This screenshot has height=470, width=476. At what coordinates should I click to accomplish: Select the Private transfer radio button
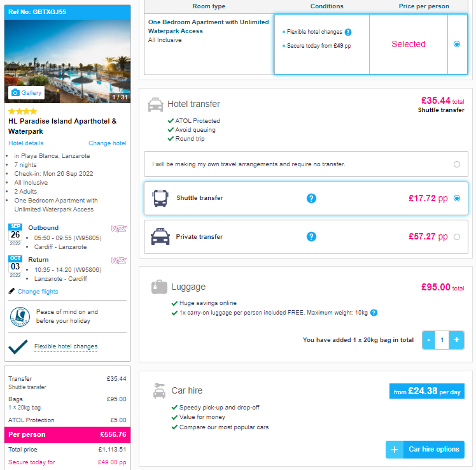[x=456, y=237]
